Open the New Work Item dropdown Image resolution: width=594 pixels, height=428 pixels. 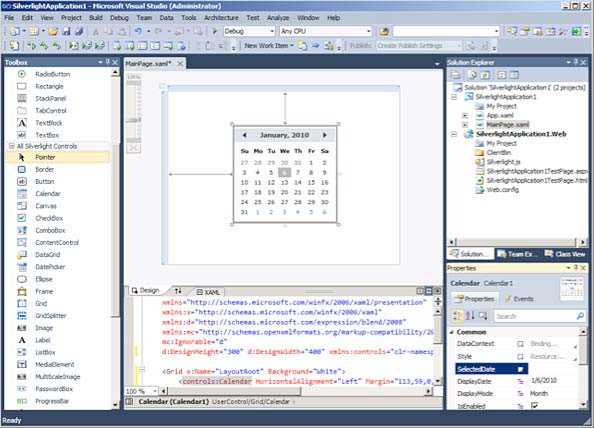point(269,45)
